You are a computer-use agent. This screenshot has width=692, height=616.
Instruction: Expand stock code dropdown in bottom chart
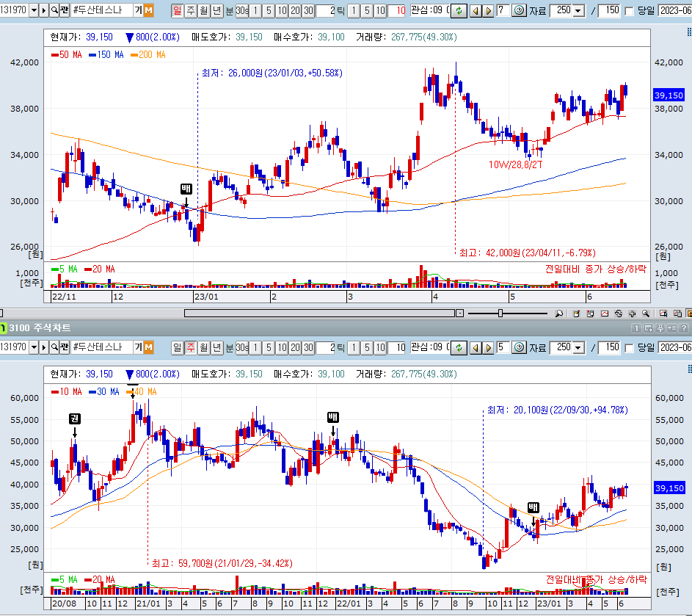coord(34,347)
